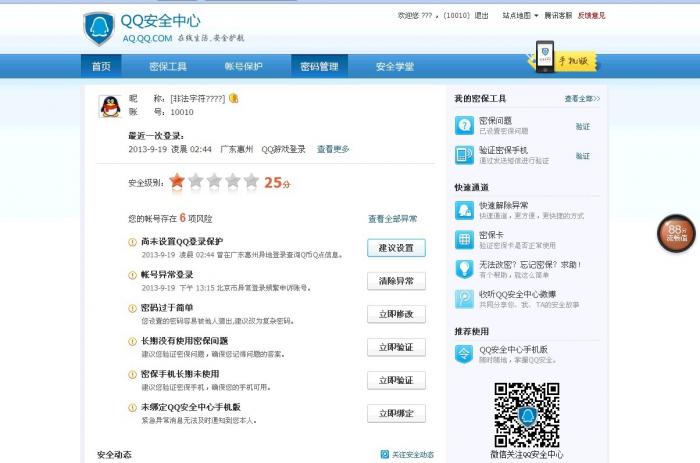Click 立即验证 for 长期没有使用密保问题
Image resolution: width=700 pixels, height=463 pixels.
point(396,347)
